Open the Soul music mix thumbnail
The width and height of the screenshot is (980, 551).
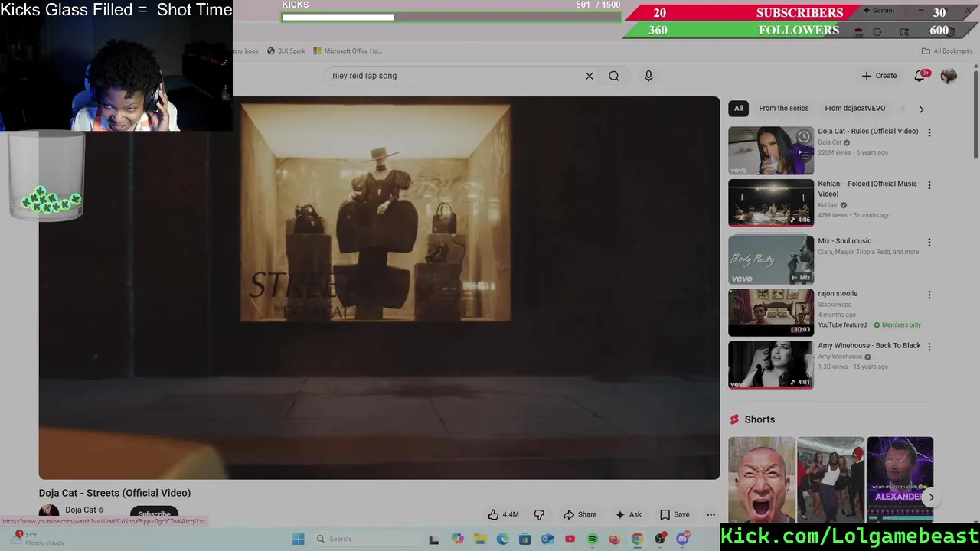pos(771,260)
